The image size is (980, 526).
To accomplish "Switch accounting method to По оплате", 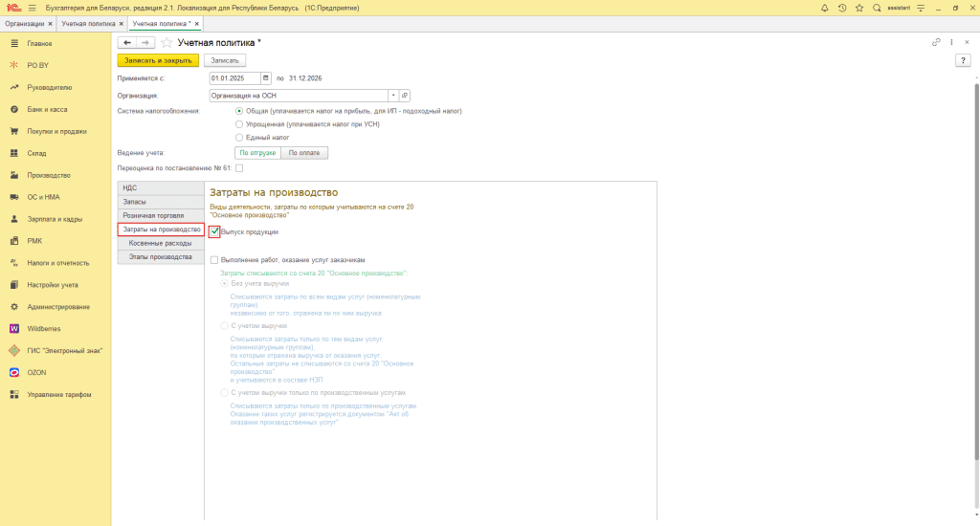I will pos(303,153).
